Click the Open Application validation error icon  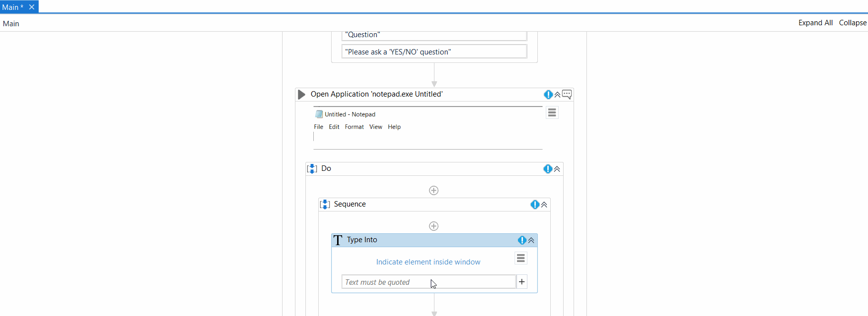[548, 94]
